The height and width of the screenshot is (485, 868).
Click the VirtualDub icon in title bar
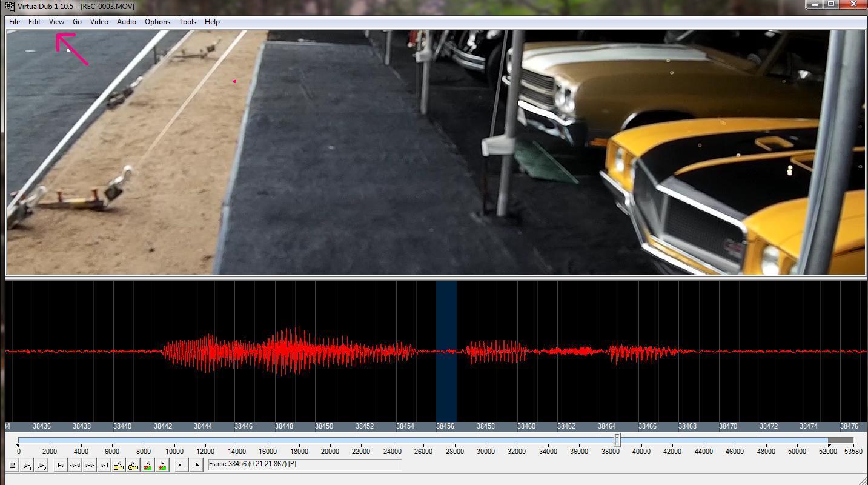click(10, 7)
